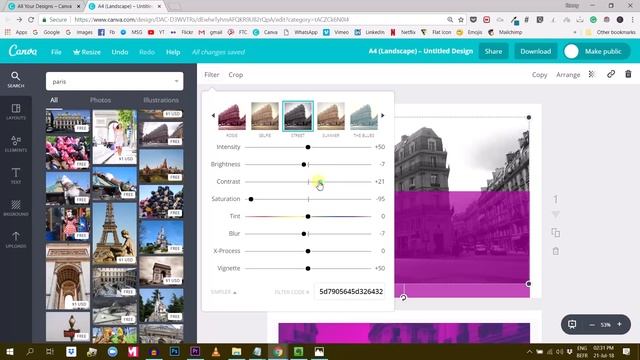This screenshot has height=360, width=640.
Task: Open the Resize menu
Action: 87,52
